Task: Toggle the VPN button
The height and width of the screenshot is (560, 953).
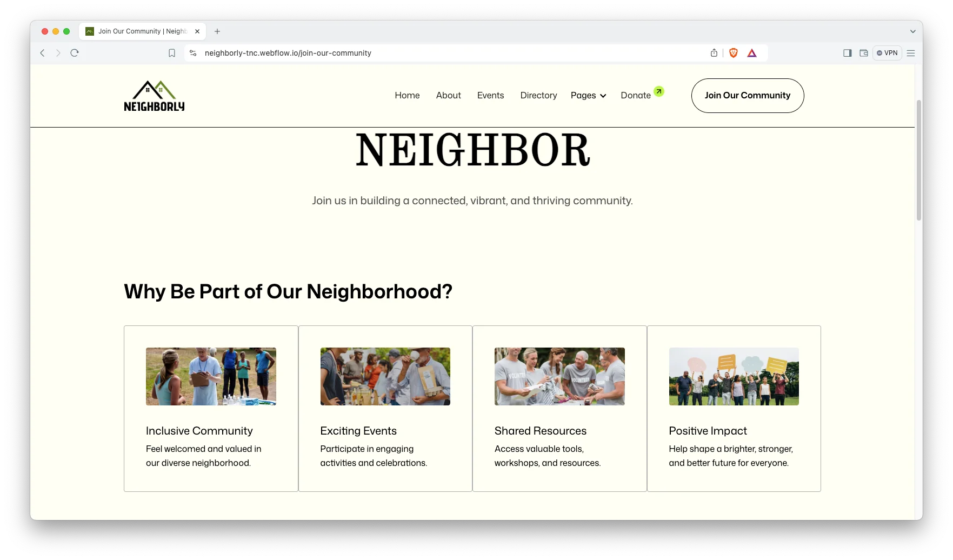Action: point(887,53)
